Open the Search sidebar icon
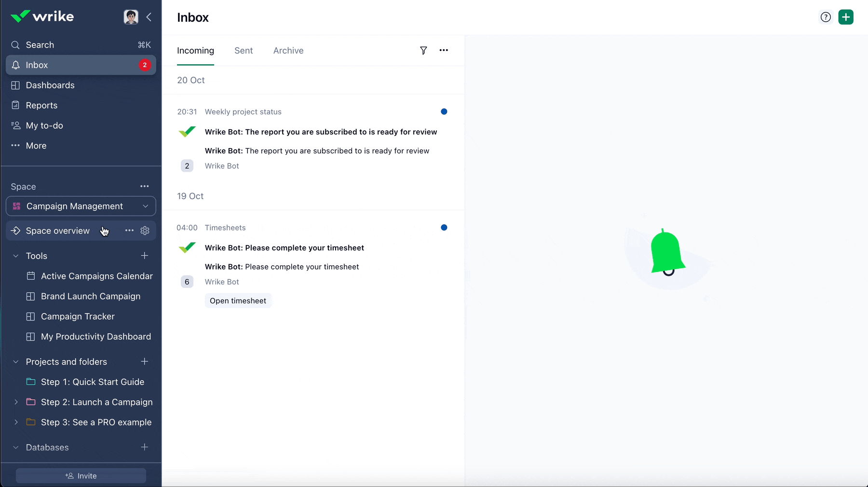Viewport: 868px width, 487px height. click(15, 45)
